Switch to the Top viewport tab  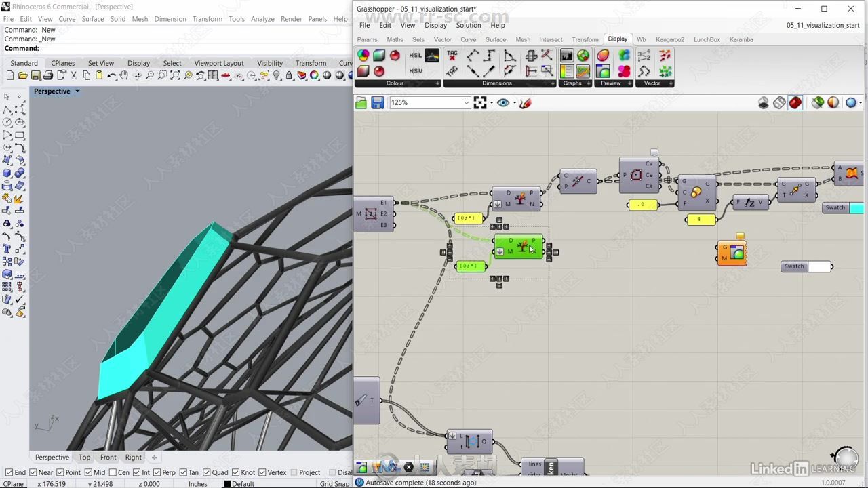pos(84,457)
